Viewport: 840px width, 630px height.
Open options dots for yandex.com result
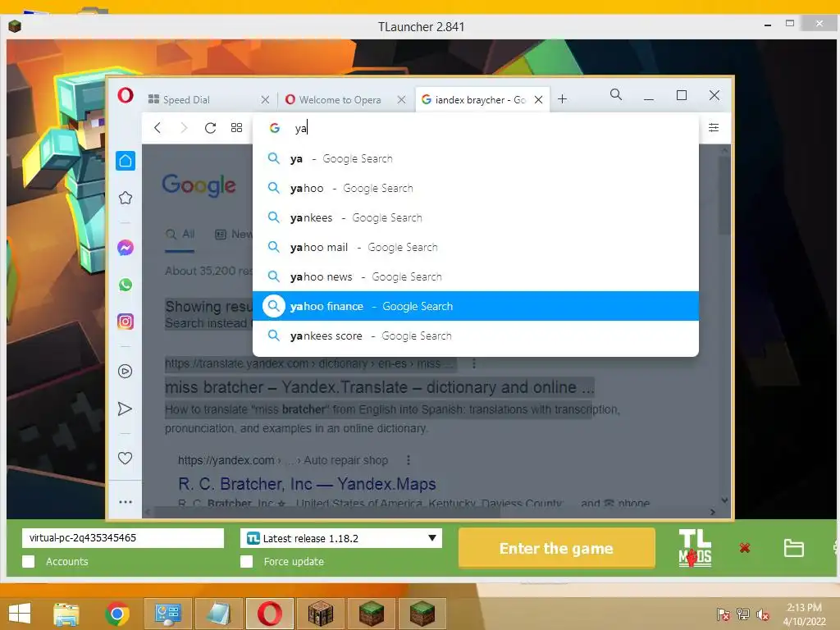coord(409,460)
